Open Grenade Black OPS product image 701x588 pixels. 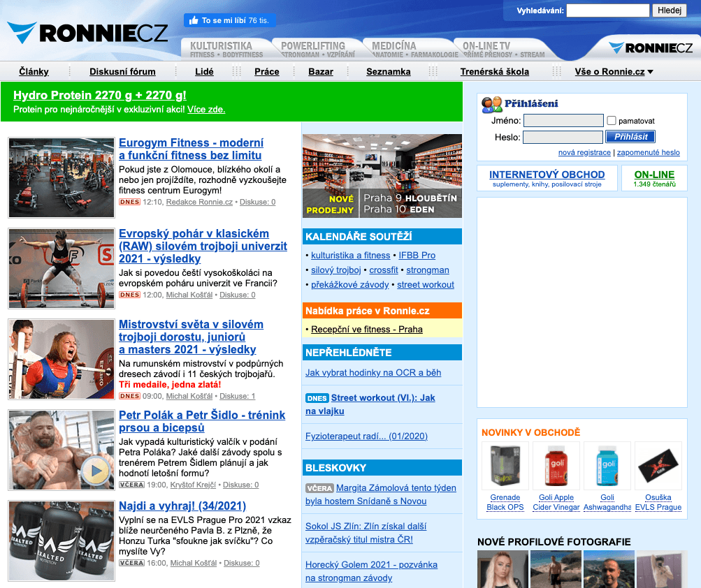[505, 466]
